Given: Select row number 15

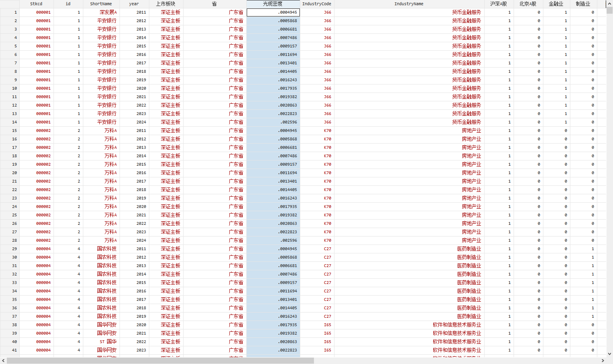Looking at the screenshot, I should [10, 131].
